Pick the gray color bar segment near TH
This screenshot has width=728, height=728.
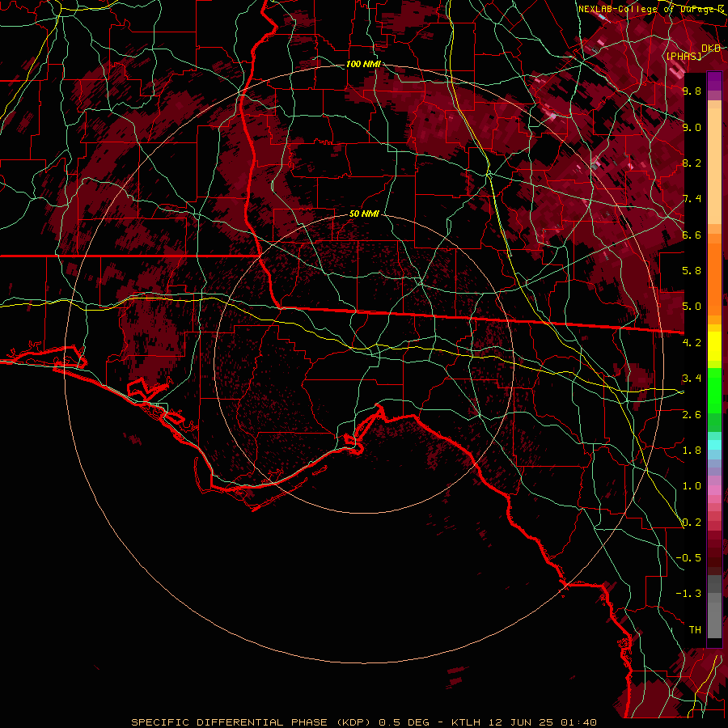pyautogui.click(x=714, y=620)
